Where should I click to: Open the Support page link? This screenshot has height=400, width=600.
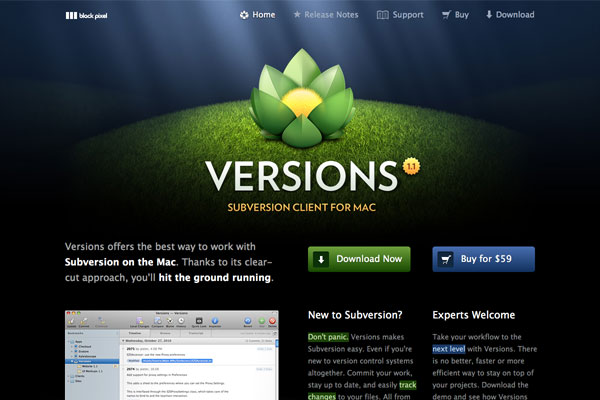click(400, 15)
